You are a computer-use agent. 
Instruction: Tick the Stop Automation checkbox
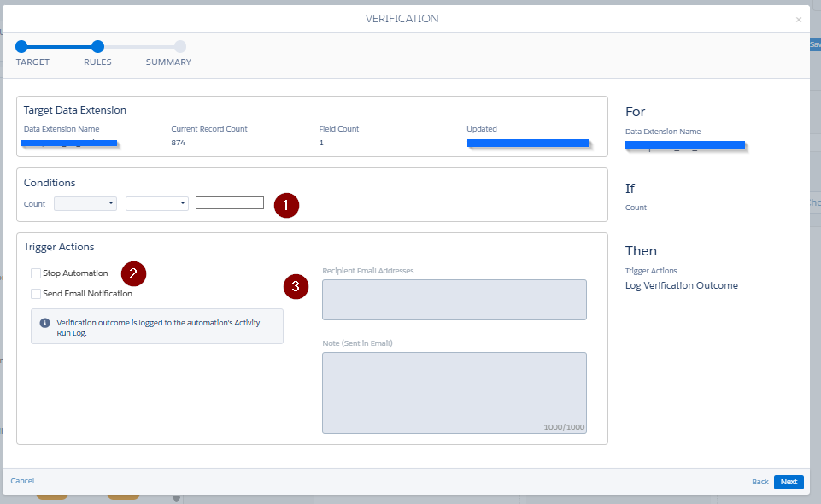[x=36, y=273]
